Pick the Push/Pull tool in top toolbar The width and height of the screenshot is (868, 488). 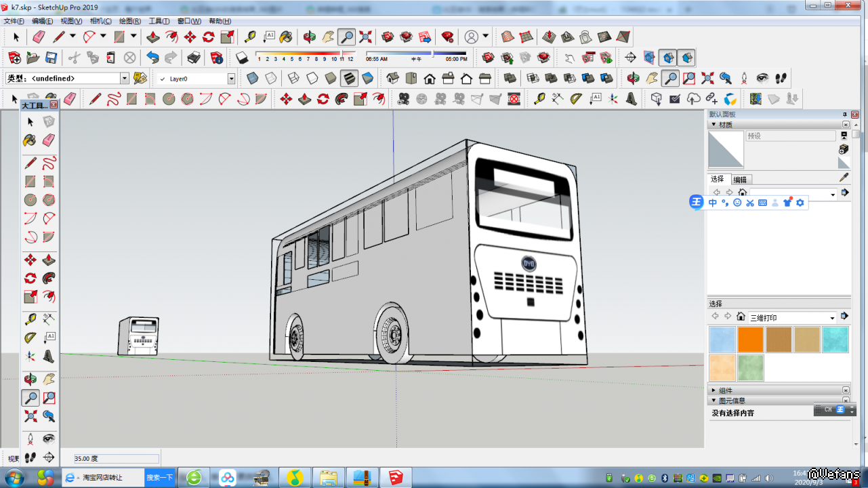[153, 37]
